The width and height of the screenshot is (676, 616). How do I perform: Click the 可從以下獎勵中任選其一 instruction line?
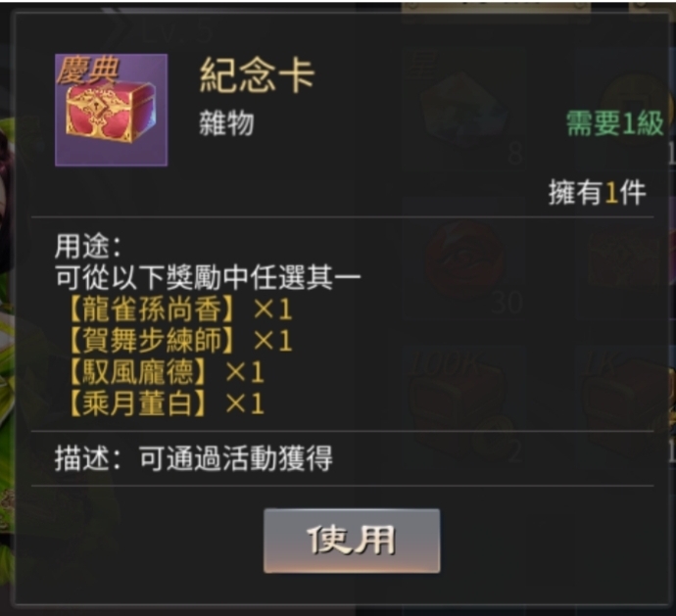click(208, 277)
